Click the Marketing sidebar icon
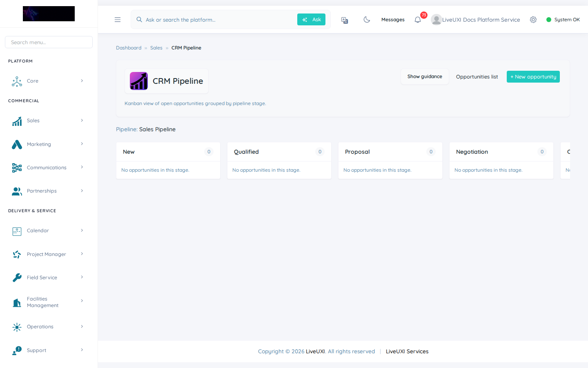Screen dimensions: 588x368 click(17, 144)
